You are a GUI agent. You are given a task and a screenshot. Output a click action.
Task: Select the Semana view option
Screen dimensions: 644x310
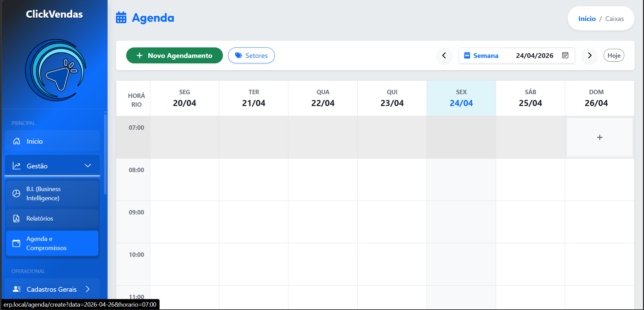[x=481, y=56]
